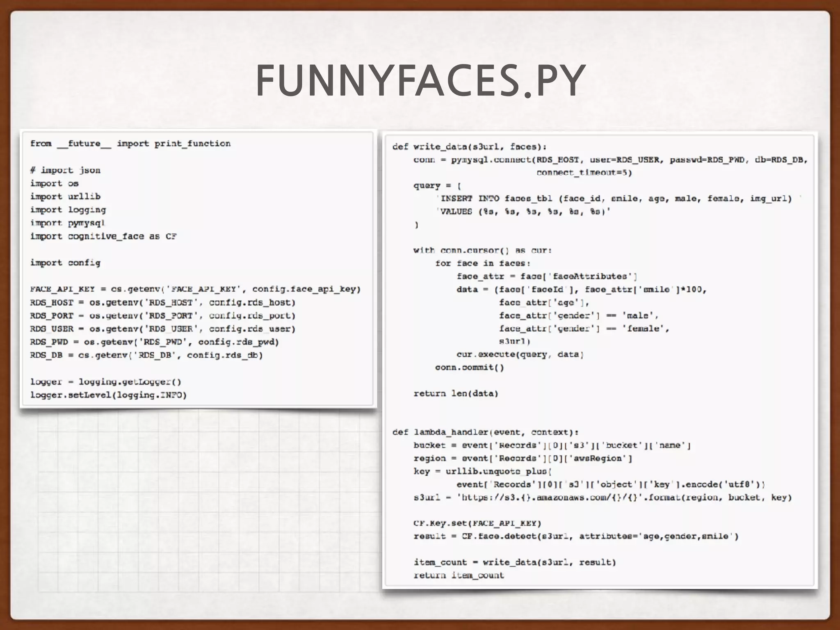Click the 'def lambda_handler(event, context)' definition
The height and width of the screenshot is (630, 840).
(x=486, y=432)
